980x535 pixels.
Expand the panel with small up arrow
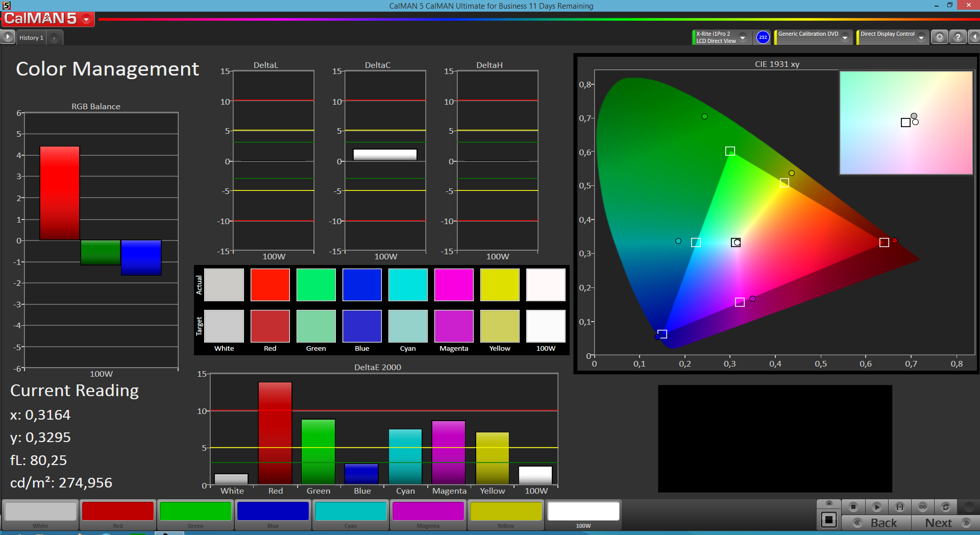[x=829, y=503]
